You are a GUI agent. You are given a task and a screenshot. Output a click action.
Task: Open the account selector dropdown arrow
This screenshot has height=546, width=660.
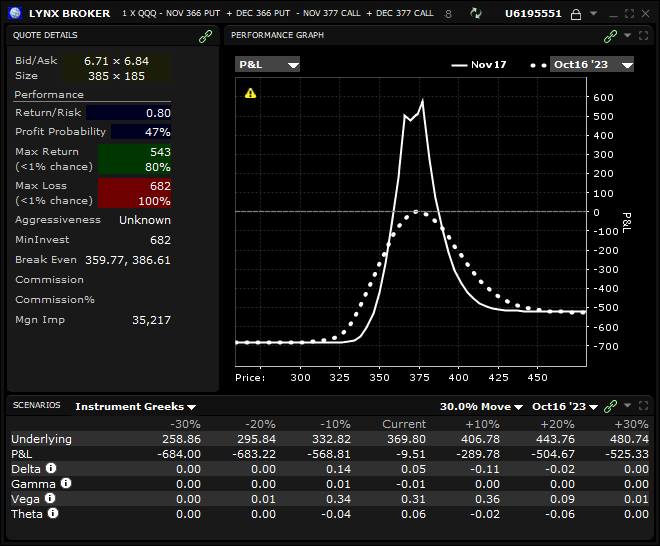coord(593,13)
